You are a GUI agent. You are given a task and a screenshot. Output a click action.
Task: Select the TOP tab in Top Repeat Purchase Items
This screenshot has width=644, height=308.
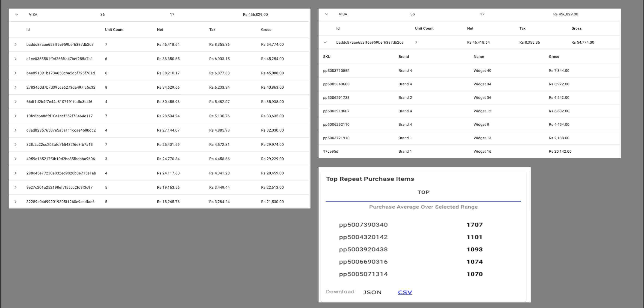point(423,192)
